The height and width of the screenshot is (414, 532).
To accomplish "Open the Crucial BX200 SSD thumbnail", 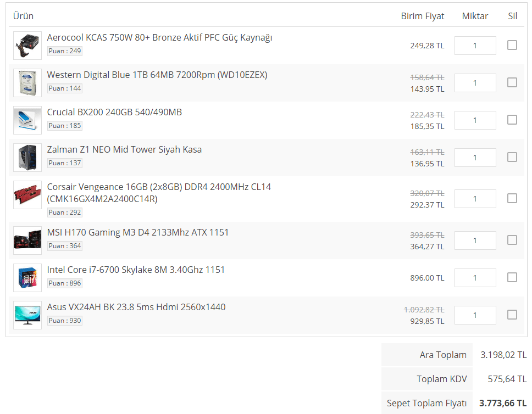I will pos(27,120).
